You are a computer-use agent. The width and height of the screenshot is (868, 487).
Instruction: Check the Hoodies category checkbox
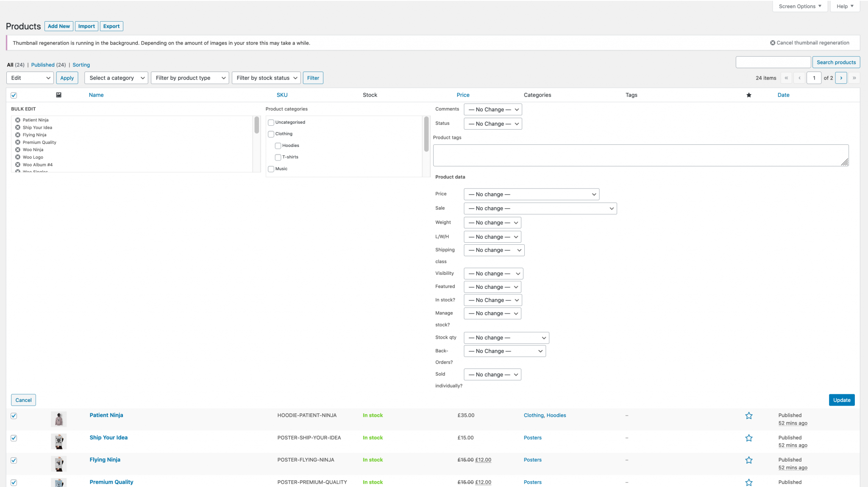pyautogui.click(x=278, y=146)
